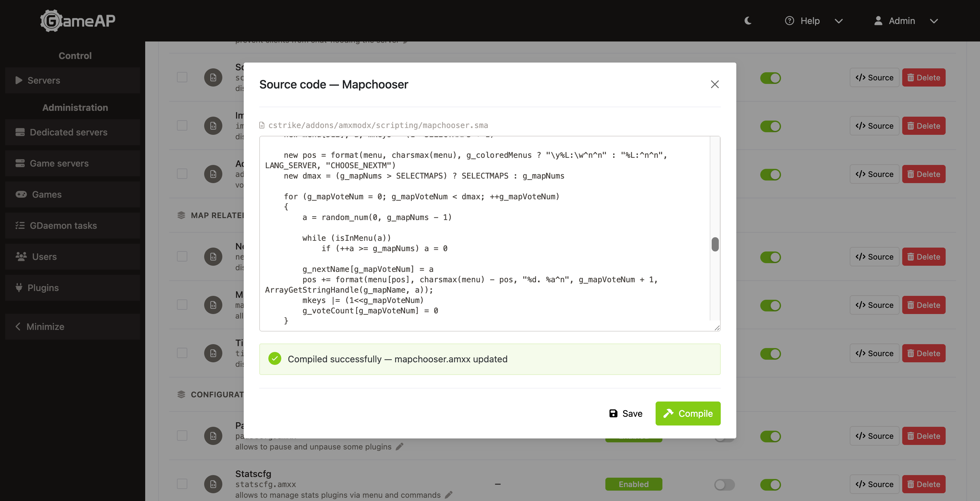This screenshot has width=980, height=501.
Task: Click the mapchooser.sma file path
Action: pyautogui.click(x=378, y=125)
